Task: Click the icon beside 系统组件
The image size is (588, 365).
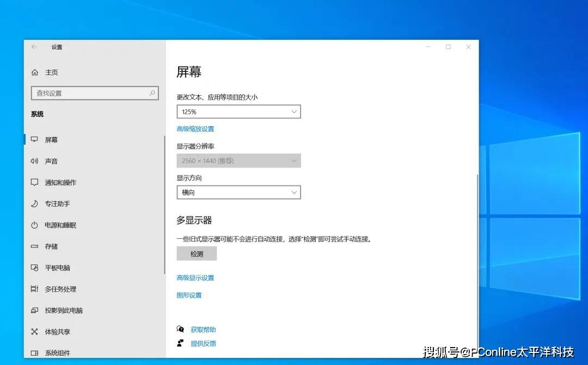Action: pyautogui.click(x=34, y=353)
